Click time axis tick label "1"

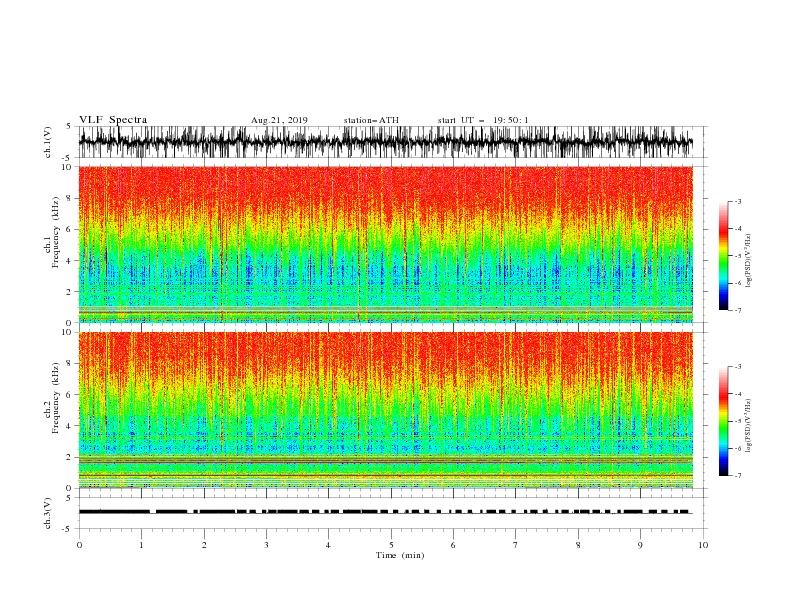(141, 545)
